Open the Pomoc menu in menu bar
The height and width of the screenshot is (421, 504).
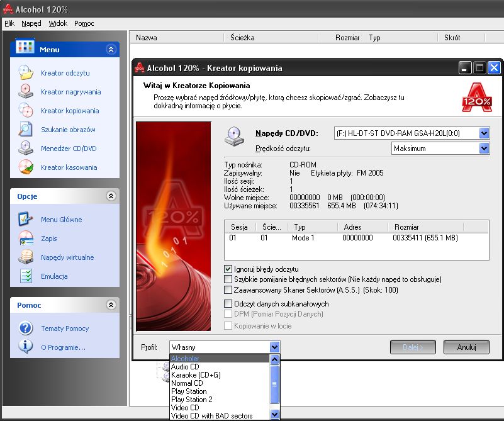84,23
